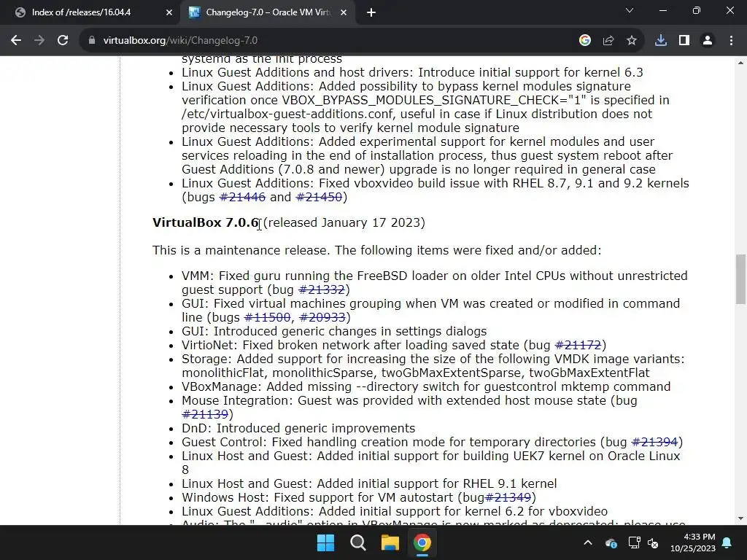This screenshot has height=560, width=747.
Task: Open bug #21394 link
Action: click(654, 442)
